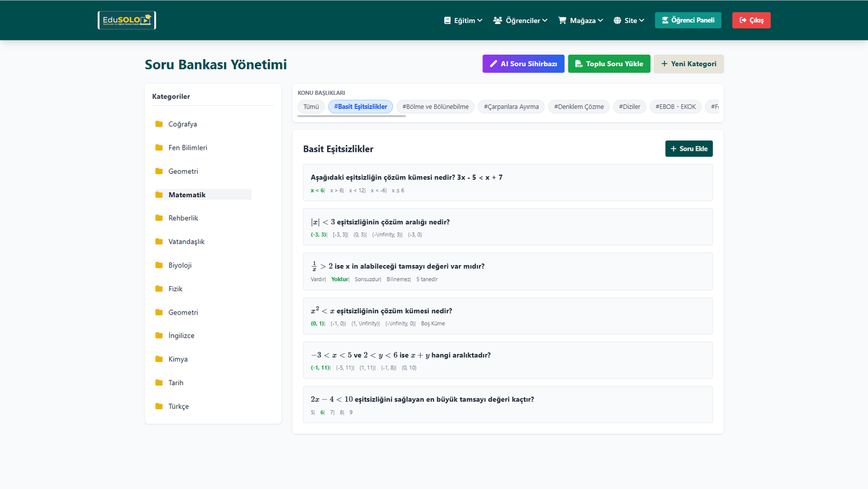Select the Biyoloji folder icon

click(x=159, y=265)
